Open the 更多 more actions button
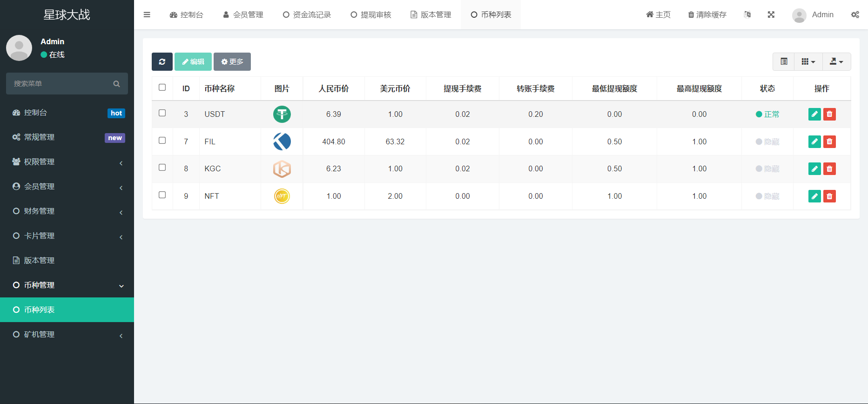Viewport: 868px width, 404px height. pos(232,61)
